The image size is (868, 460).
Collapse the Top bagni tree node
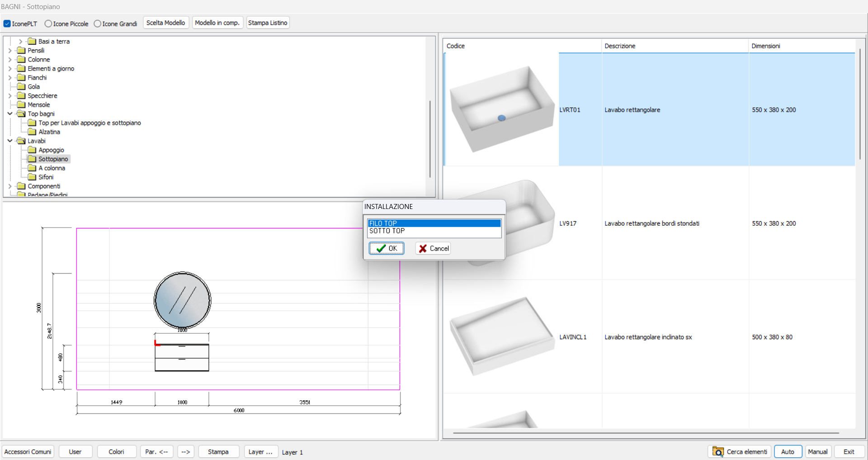point(10,114)
